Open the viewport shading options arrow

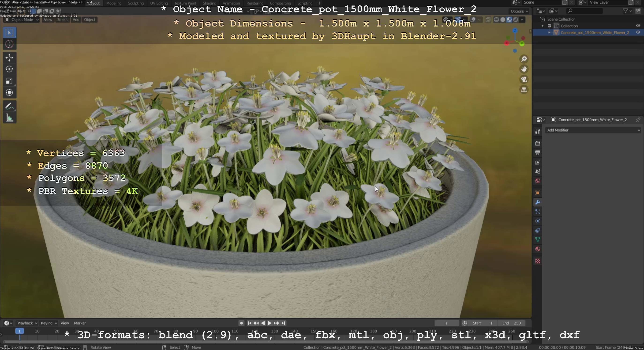[x=522, y=19]
